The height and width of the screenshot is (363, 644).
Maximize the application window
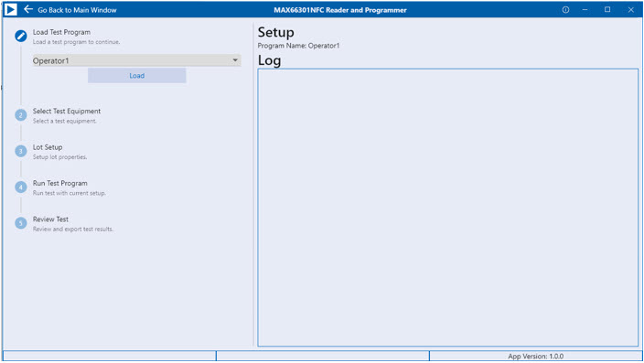(x=607, y=10)
